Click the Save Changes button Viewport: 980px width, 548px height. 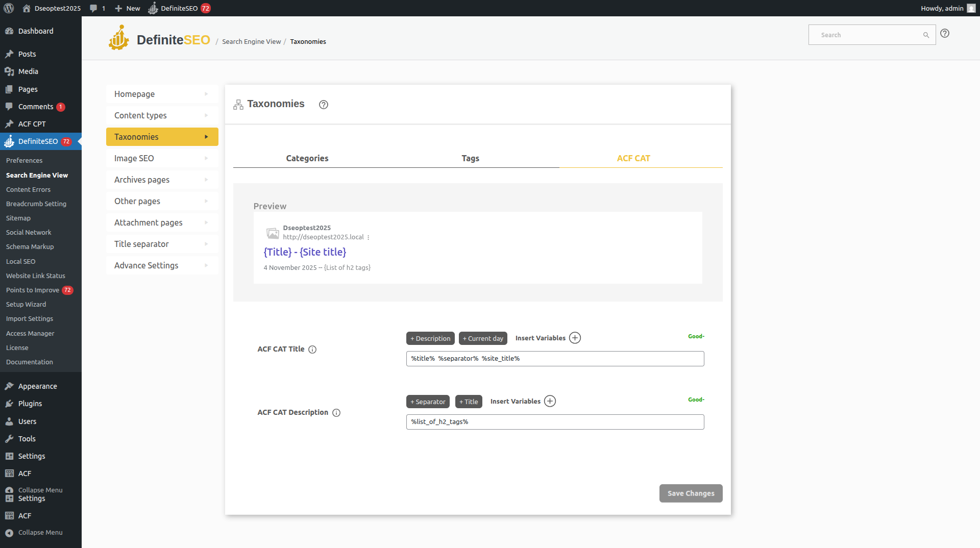point(691,493)
